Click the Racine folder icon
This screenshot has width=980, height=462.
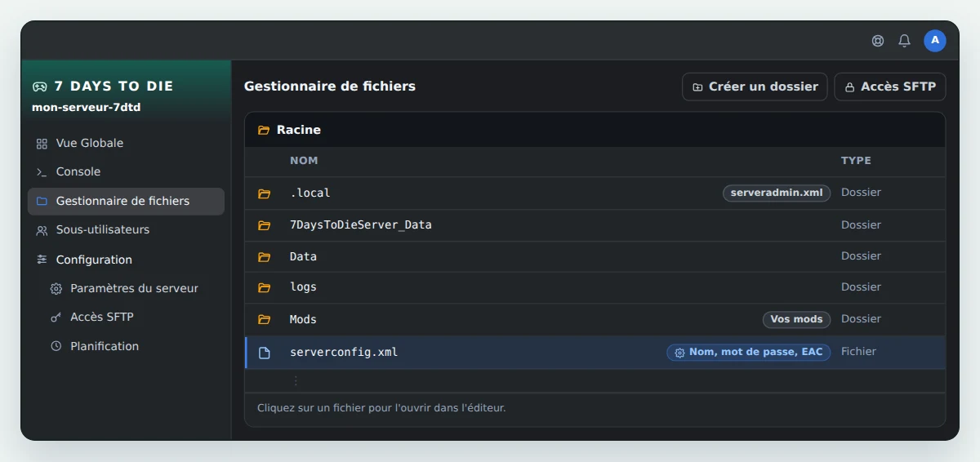pyautogui.click(x=264, y=130)
